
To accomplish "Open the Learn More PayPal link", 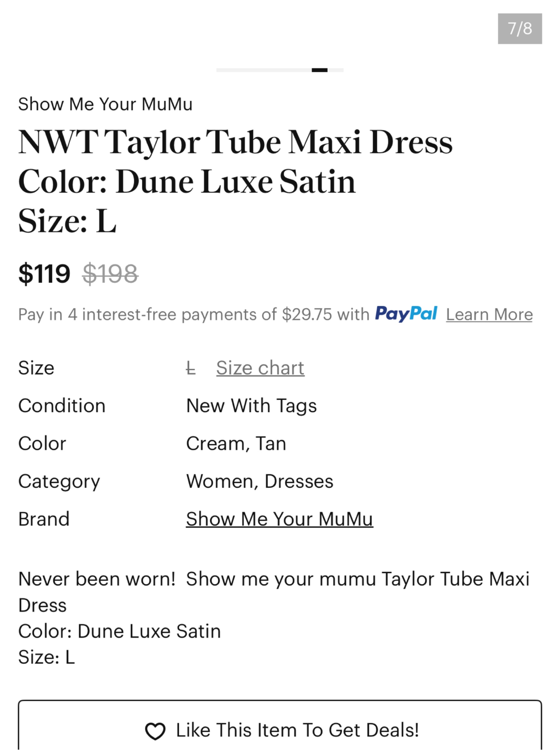I will [489, 314].
